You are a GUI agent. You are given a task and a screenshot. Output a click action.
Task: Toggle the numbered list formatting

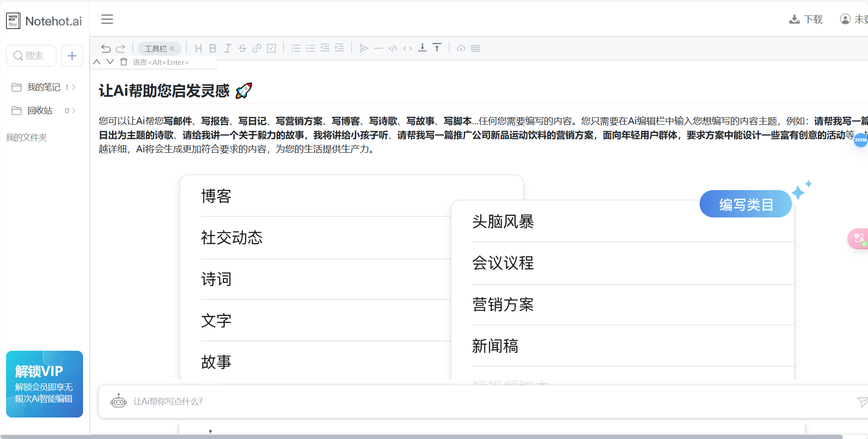pos(310,48)
